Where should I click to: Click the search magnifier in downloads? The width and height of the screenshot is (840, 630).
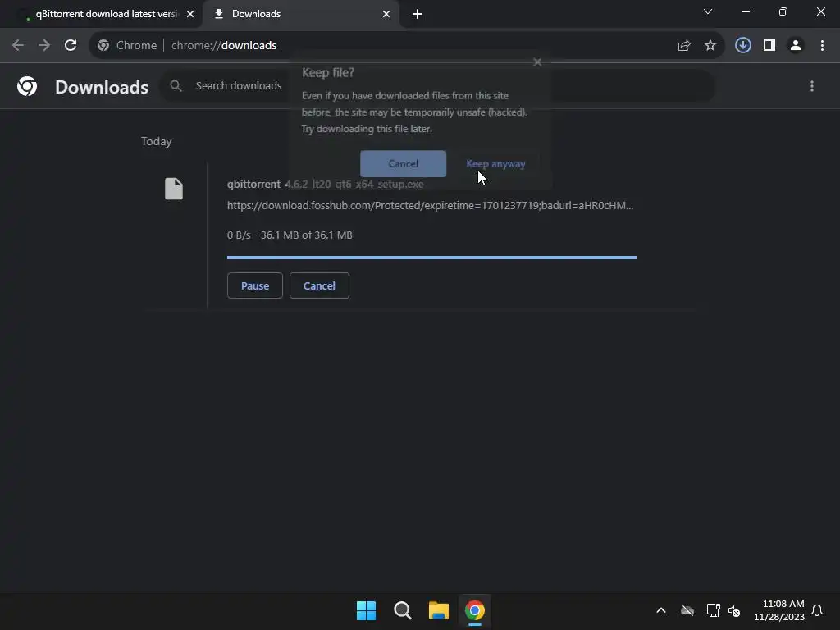[176, 85]
